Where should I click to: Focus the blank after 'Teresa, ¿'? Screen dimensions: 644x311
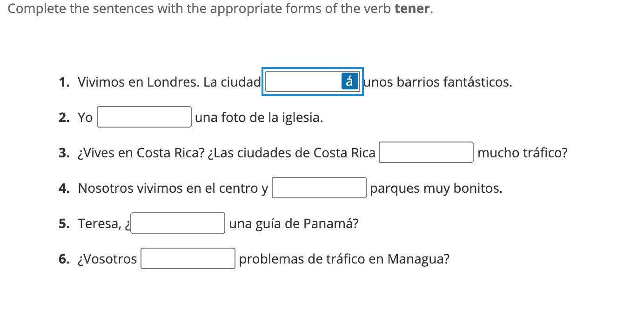(x=178, y=223)
